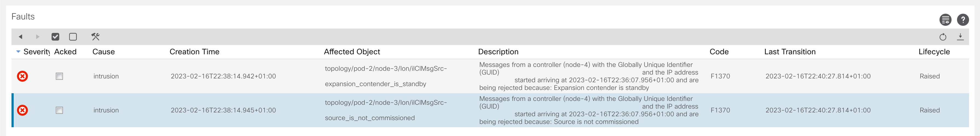Check Acked box for source not commissioned fault

point(59,110)
